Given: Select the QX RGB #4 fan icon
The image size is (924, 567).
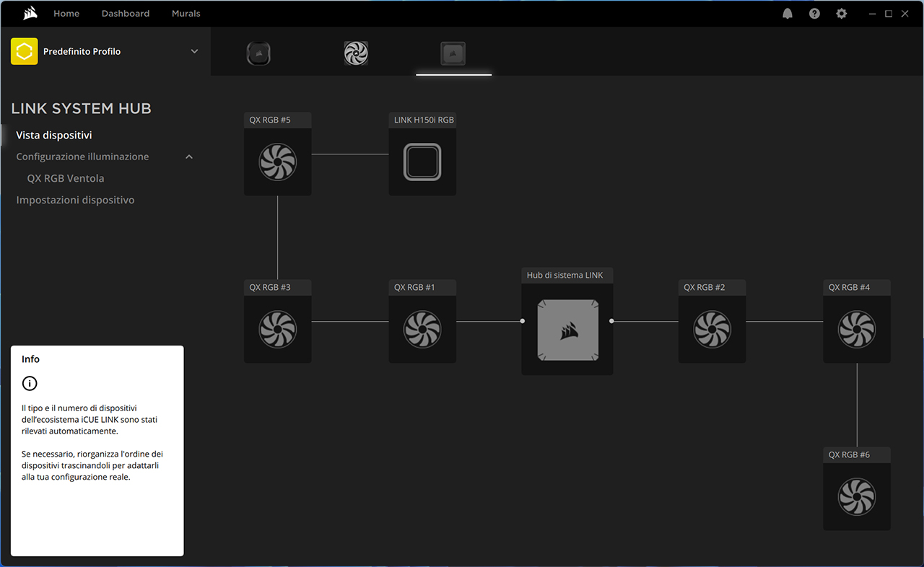Looking at the screenshot, I should pyautogui.click(x=857, y=329).
